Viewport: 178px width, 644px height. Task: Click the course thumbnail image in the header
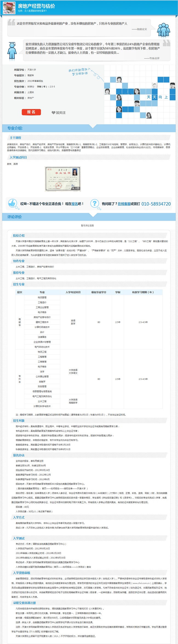9,8
